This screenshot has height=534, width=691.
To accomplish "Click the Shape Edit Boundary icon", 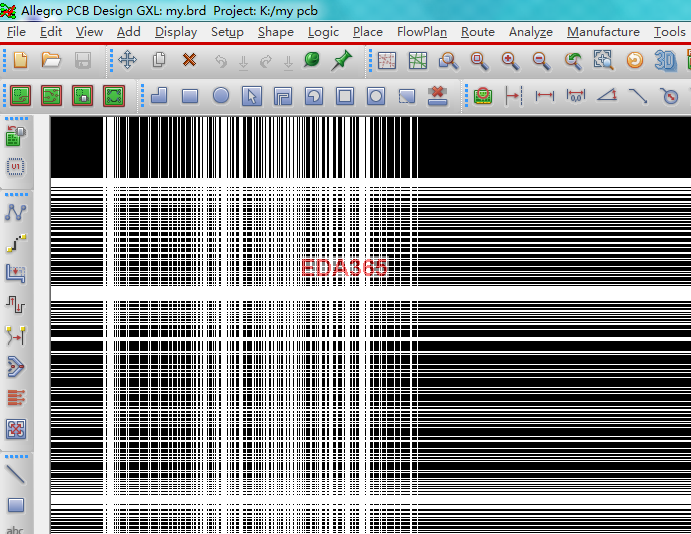I will click(407, 96).
